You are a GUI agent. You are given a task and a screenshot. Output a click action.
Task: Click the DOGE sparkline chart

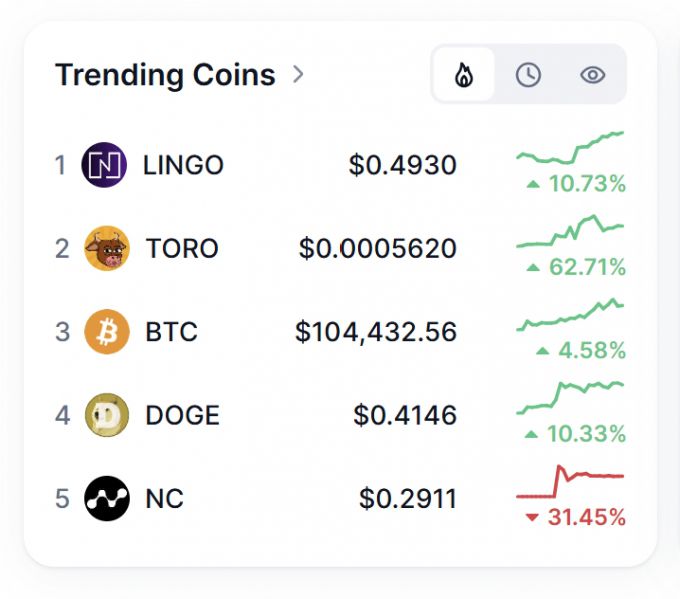570,397
